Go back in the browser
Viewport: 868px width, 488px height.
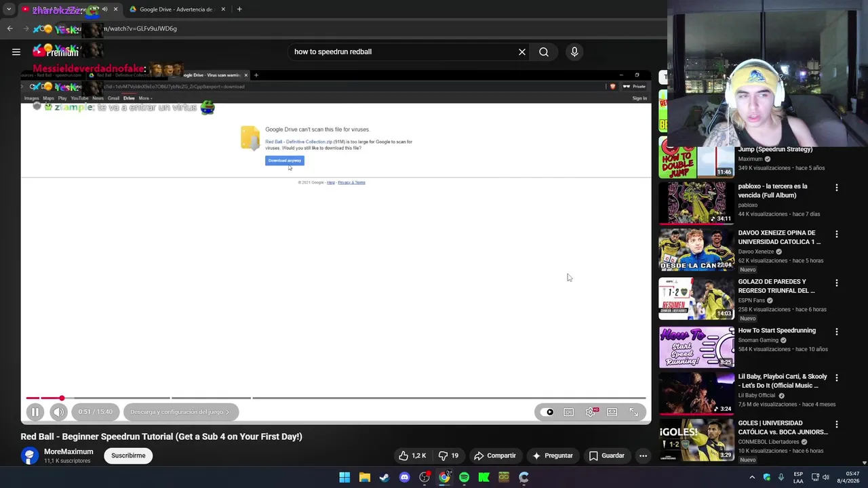9,28
